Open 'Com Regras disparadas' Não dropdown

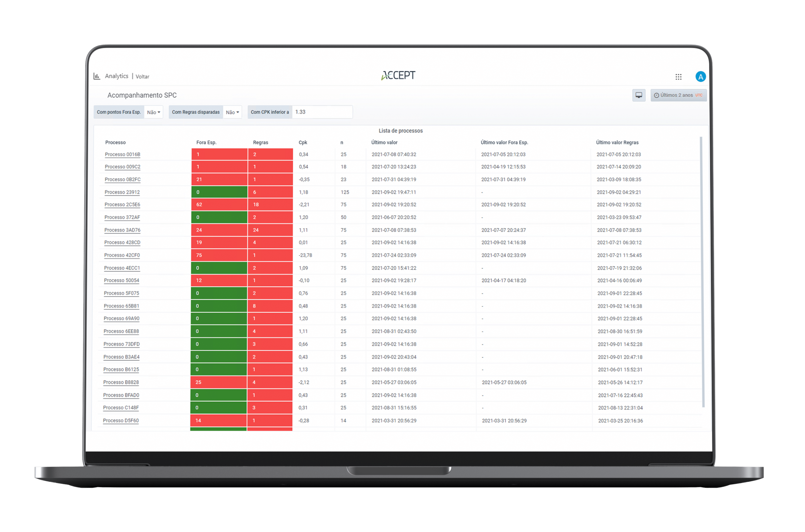[x=232, y=112]
